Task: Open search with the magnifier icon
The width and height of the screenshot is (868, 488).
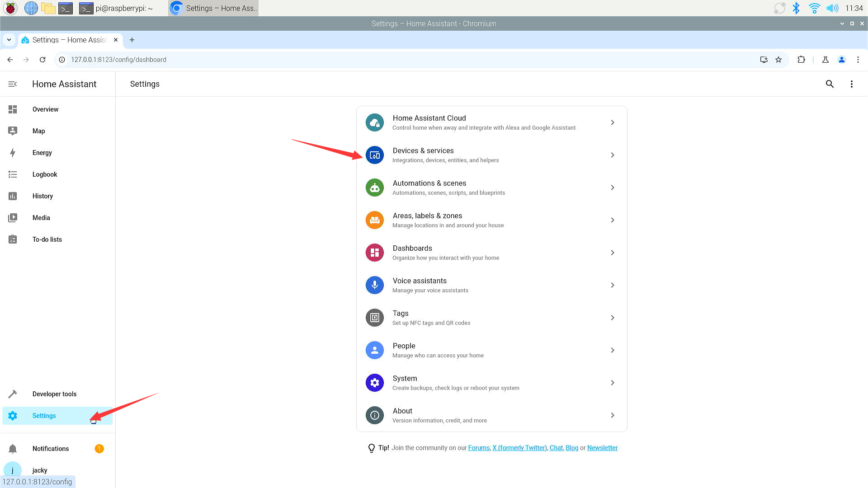Action: tap(830, 84)
